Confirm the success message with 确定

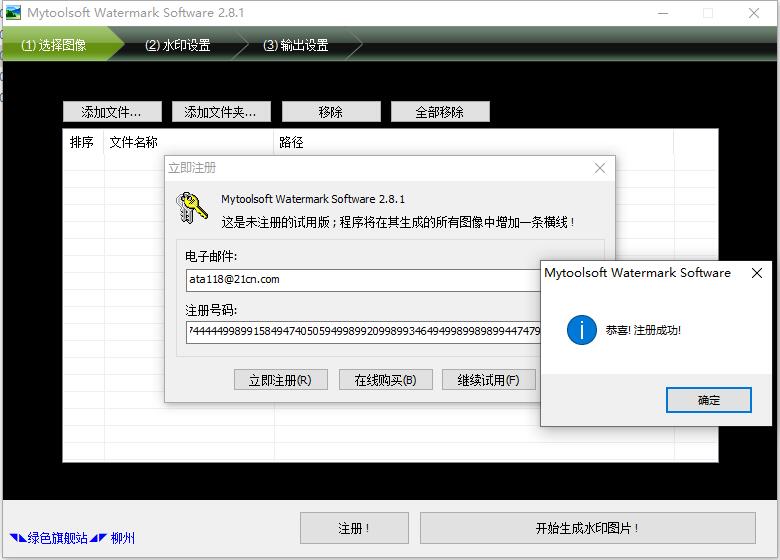click(708, 400)
